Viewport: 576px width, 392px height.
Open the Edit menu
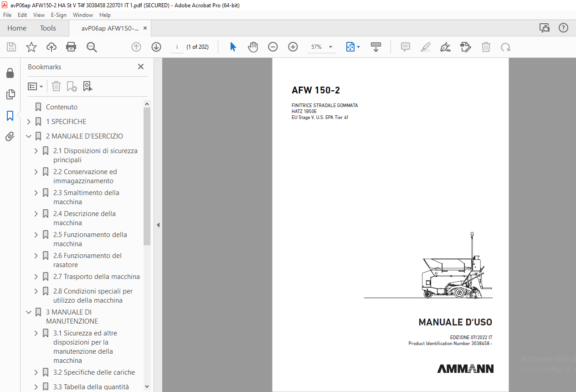[x=22, y=15]
